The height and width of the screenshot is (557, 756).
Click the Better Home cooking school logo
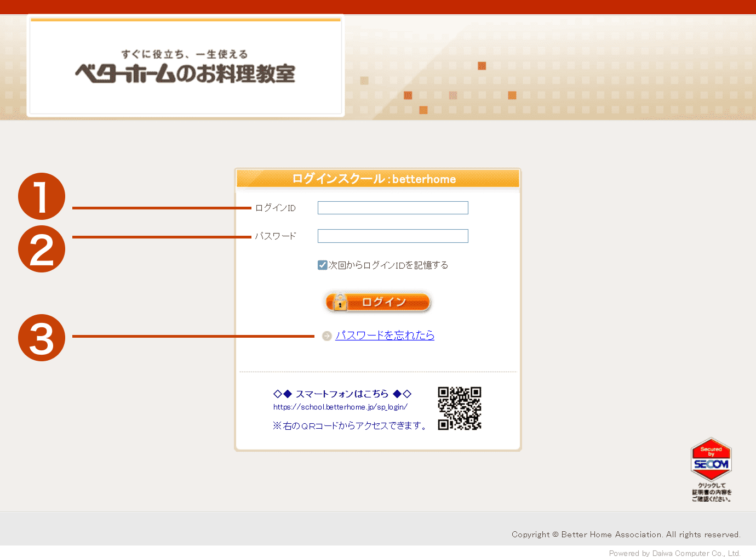(x=185, y=67)
